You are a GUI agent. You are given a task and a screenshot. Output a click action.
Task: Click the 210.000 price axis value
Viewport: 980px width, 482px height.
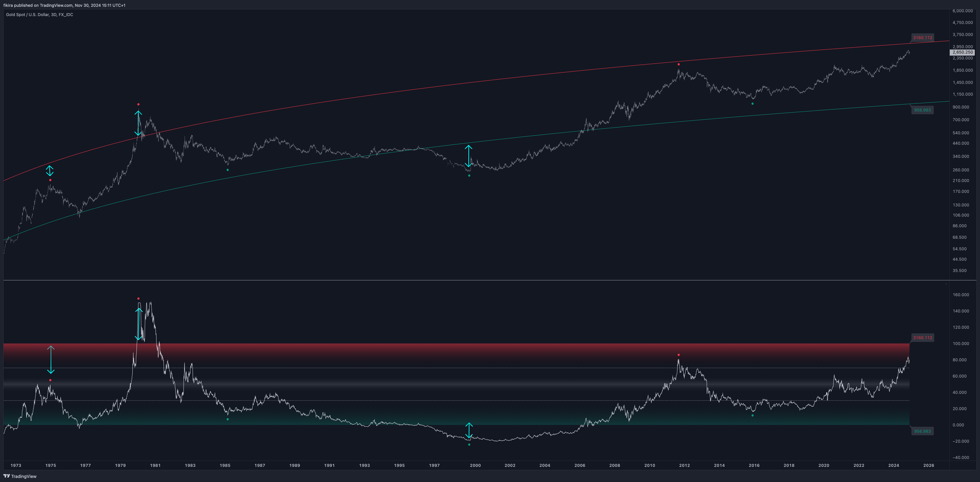click(x=961, y=181)
